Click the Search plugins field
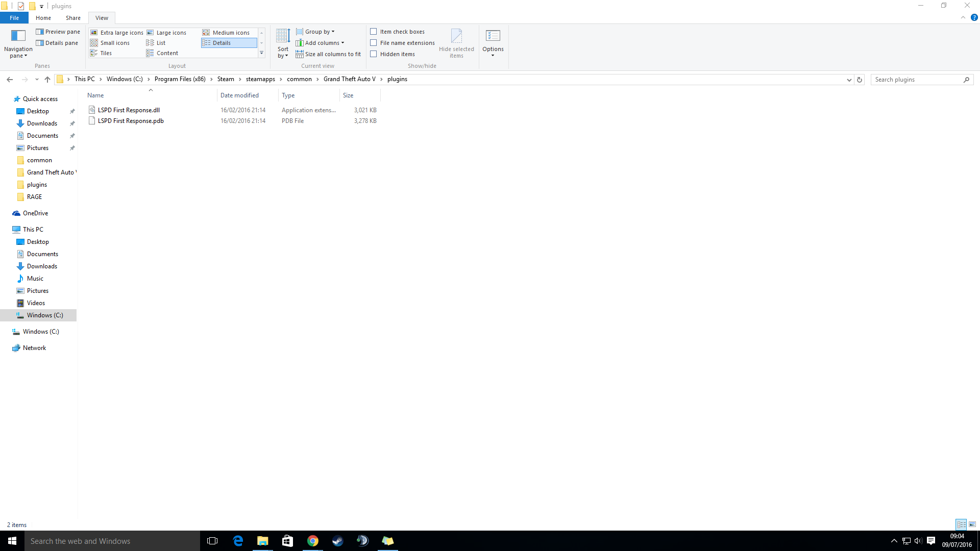The width and height of the screenshot is (980, 551). click(916, 80)
